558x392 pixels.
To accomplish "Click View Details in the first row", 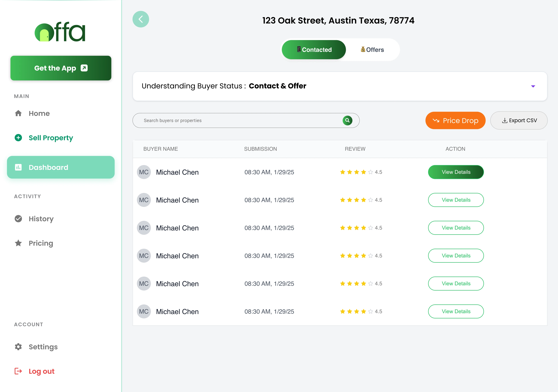I will click(x=456, y=172).
